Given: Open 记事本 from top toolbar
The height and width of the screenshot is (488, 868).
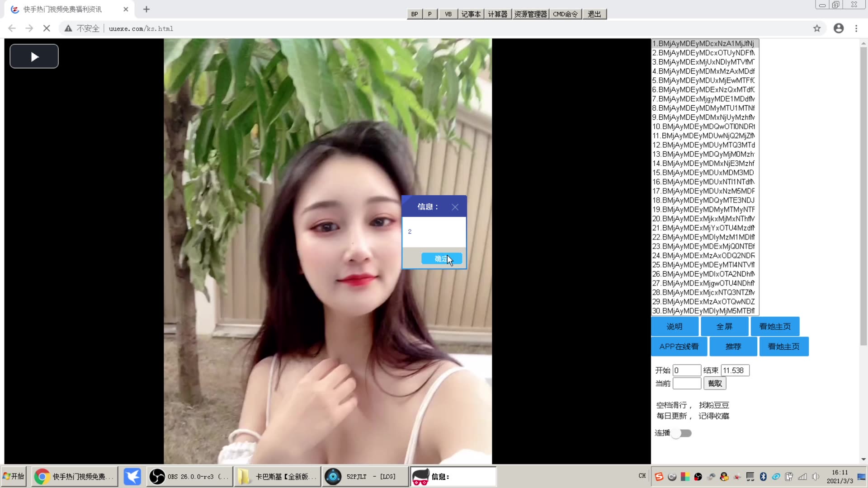Looking at the screenshot, I should (471, 14).
